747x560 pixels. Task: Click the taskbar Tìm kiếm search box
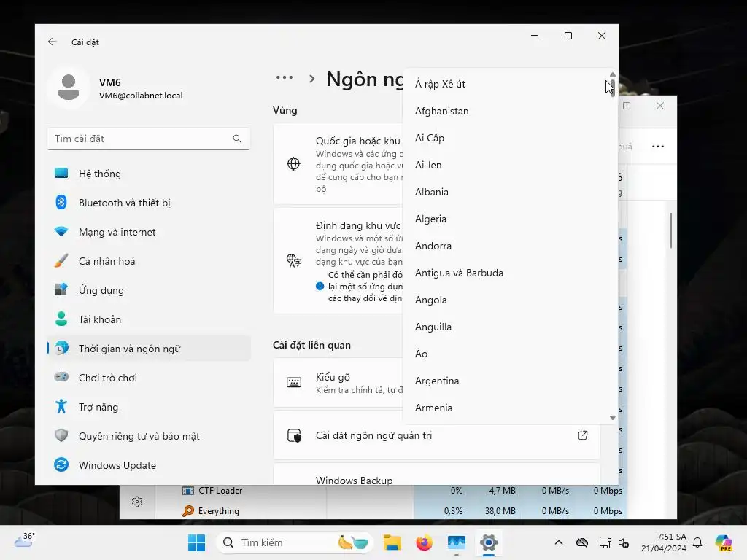pos(295,542)
